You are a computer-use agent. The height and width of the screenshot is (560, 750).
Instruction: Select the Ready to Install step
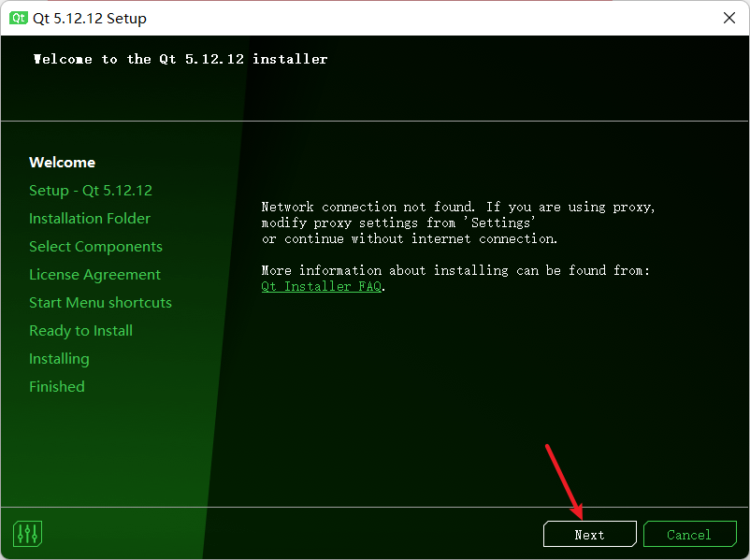(80, 331)
